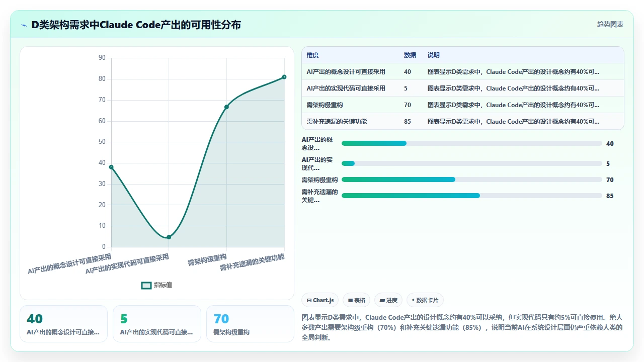Select the 数据卡片 tag
Image resolution: width=644 pixels, height=362 pixels.
pyautogui.click(x=425, y=300)
